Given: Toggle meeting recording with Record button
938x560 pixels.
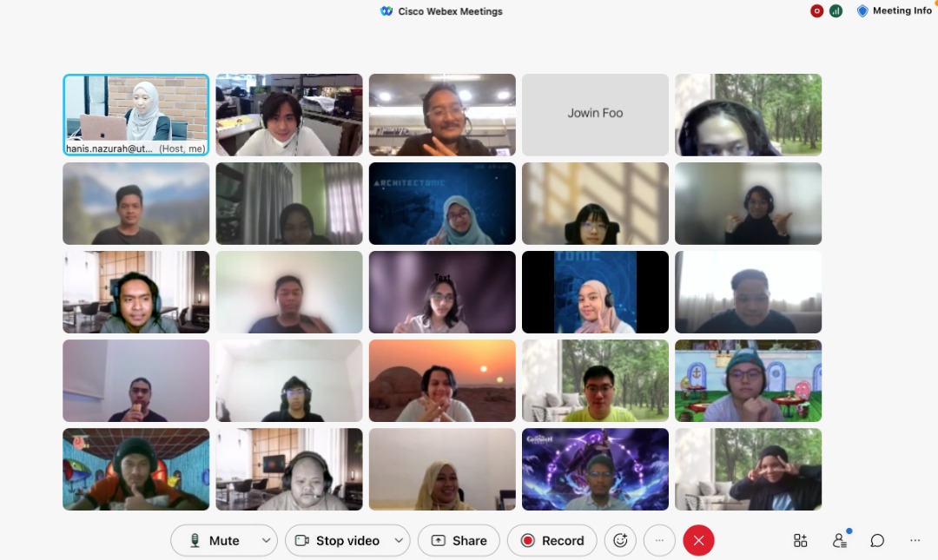Looking at the screenshot, I should [x=552, y=540].
